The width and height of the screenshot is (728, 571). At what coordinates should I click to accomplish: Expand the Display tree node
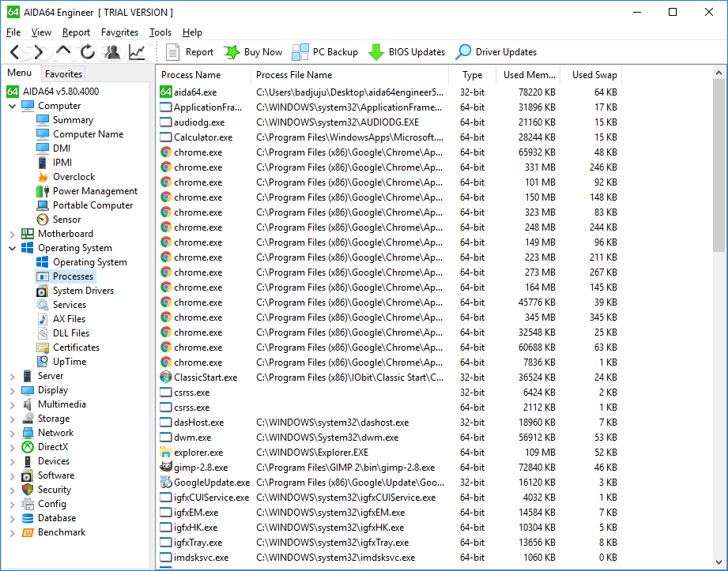[13, 391]
